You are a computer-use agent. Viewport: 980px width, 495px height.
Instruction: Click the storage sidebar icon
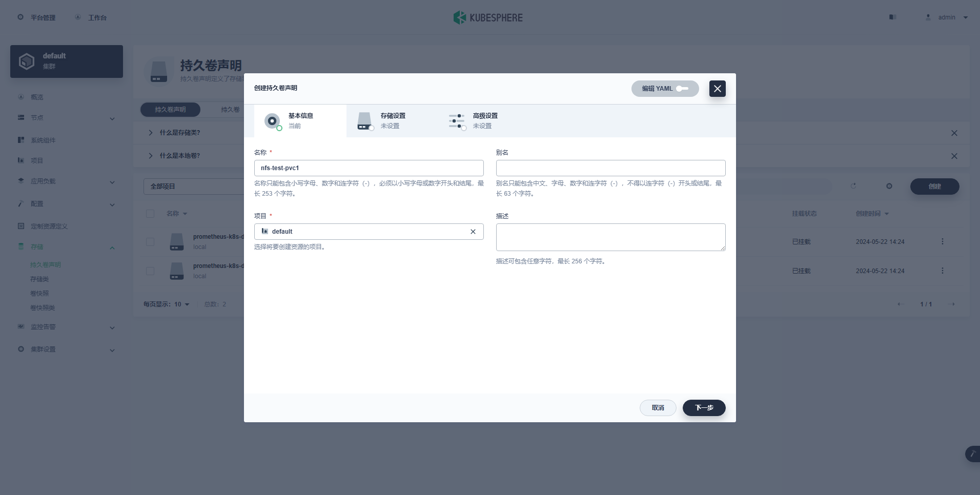point(21,246)
